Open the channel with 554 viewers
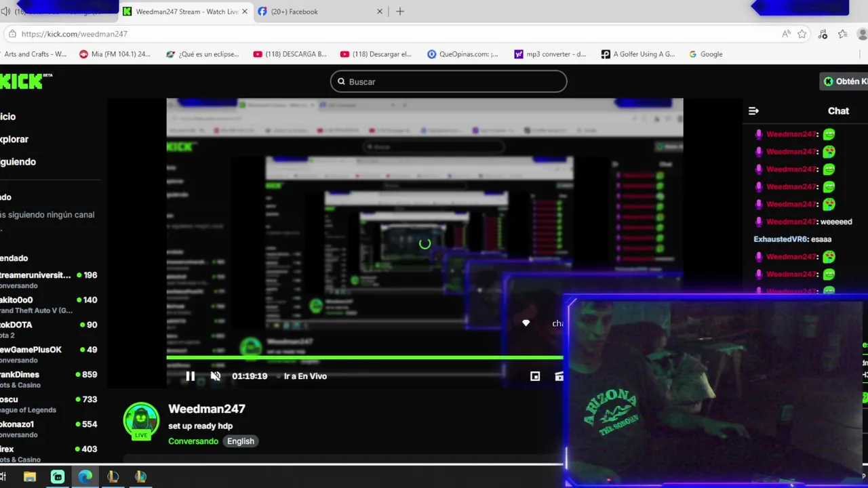Image resolution: width=868 pixels, height=488 pixels. coord(49,429)
